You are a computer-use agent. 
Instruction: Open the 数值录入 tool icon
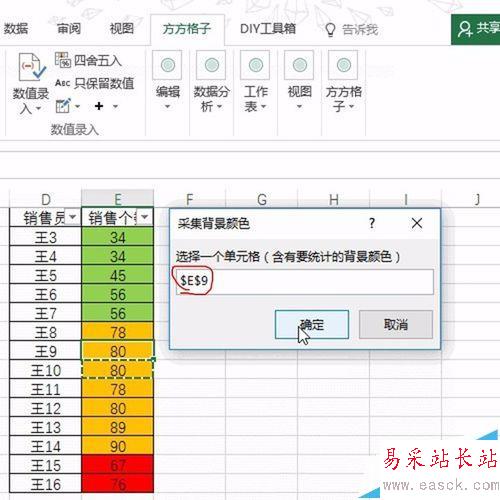point(32,67)
